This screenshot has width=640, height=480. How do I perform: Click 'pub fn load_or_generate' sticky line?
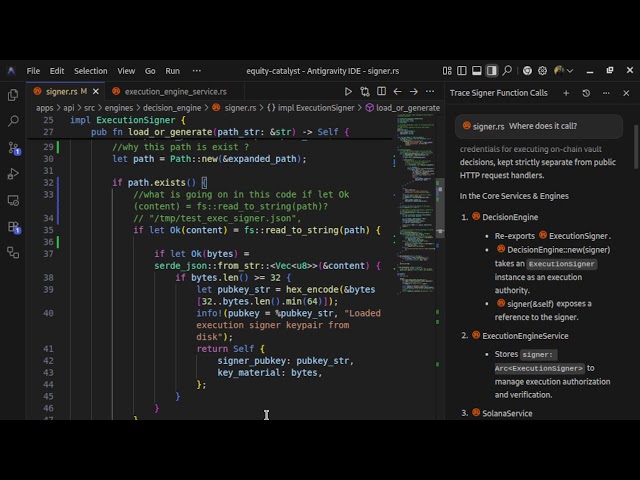220,132
